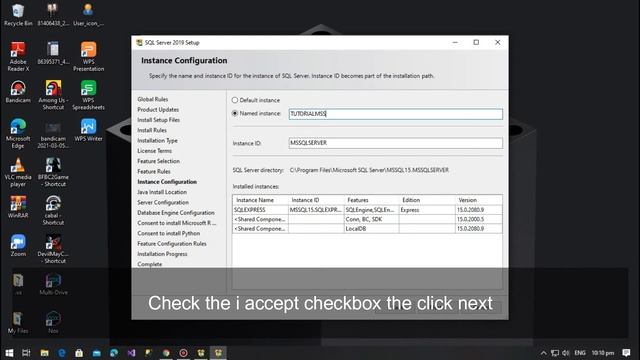Image resolution: width=640 pixels, height=360 pixels.
Task: Click the 'Conn, BC, SDK' features cell
Action: point(371,219)
